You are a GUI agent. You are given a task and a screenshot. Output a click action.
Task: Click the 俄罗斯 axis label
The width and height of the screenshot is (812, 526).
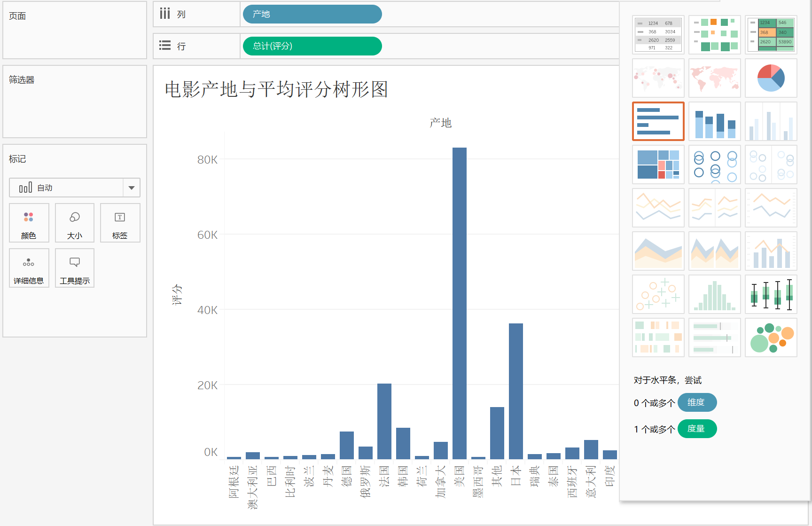366,481
